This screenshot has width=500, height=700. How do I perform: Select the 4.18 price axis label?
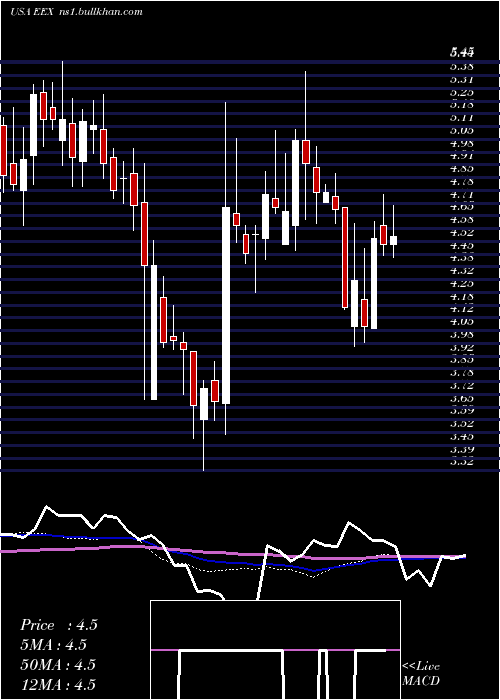coord(462,296)
